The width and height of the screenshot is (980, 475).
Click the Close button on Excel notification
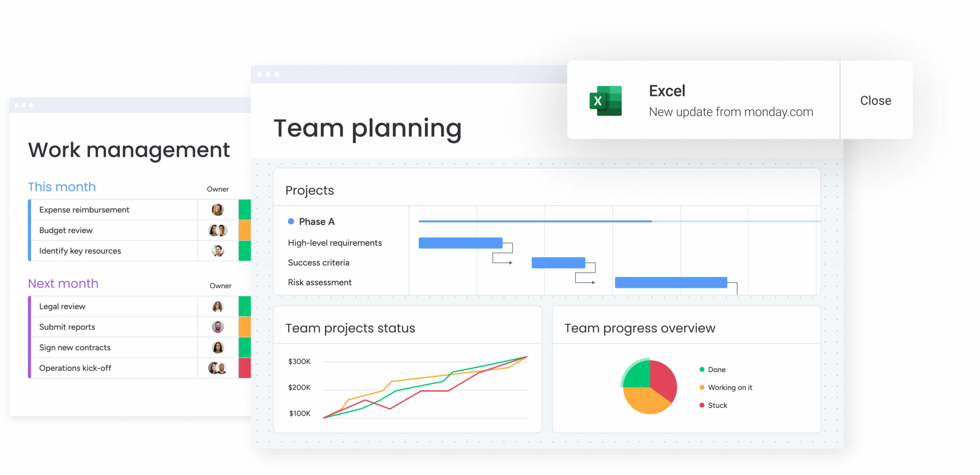(875, 100)
